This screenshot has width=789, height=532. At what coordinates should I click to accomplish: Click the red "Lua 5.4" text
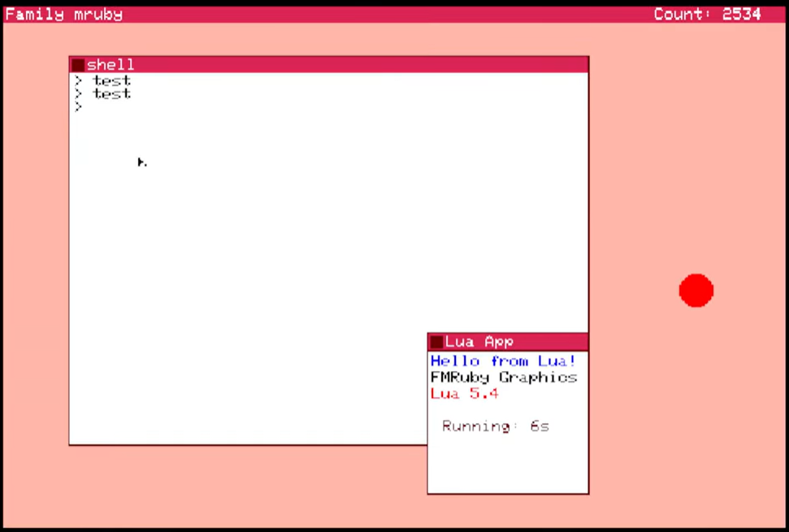464,394
